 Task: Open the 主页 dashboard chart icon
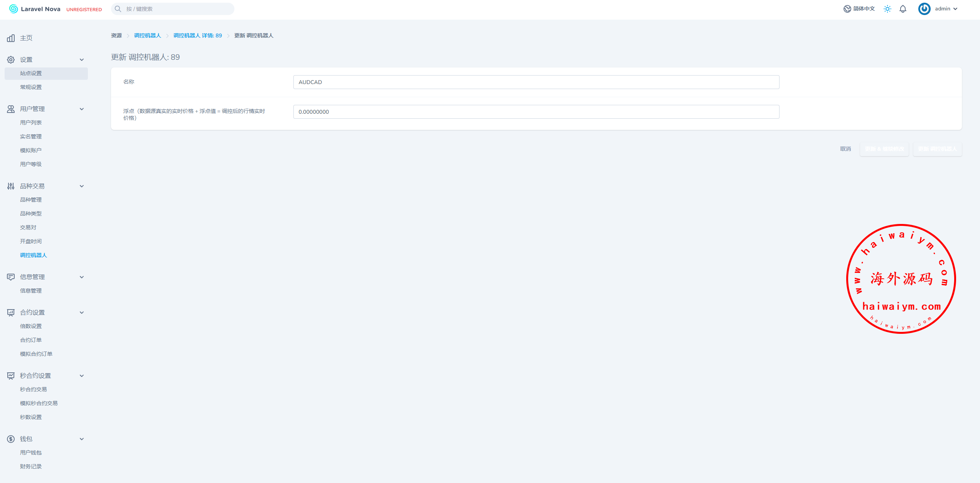coord(11,38)
